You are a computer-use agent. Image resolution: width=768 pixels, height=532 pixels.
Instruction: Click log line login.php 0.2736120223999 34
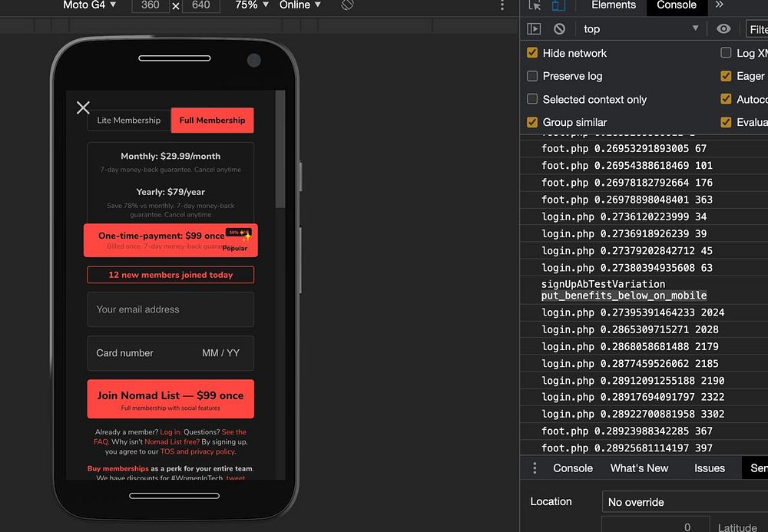click(624, 216)
